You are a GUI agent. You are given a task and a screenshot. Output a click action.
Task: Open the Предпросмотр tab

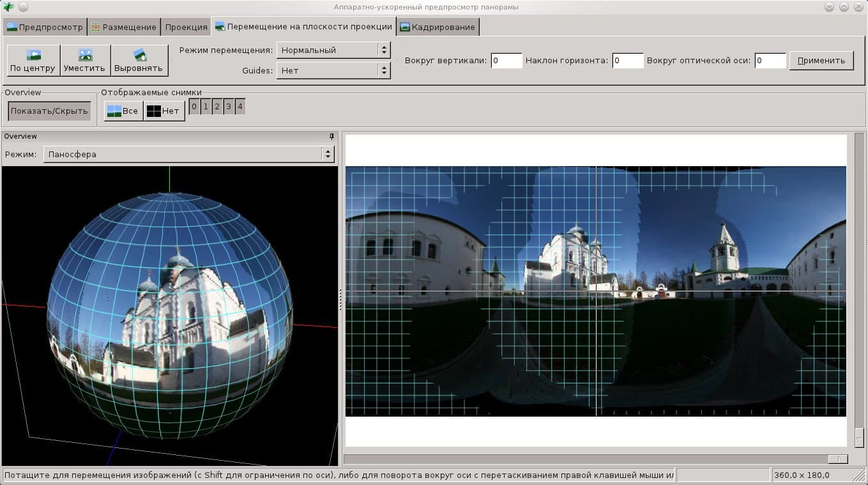(45, 27)
